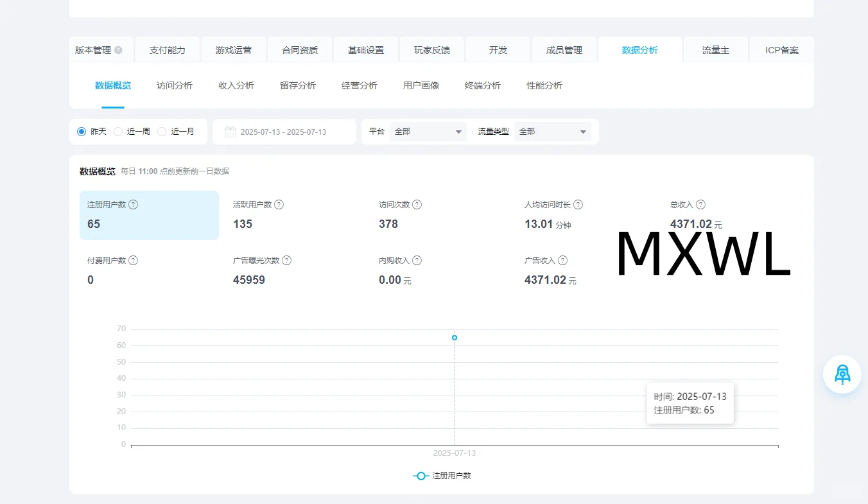Select the 内购收入 metric showing 0.00
Viewport: 868px width, 504px height.
point(440,271)
